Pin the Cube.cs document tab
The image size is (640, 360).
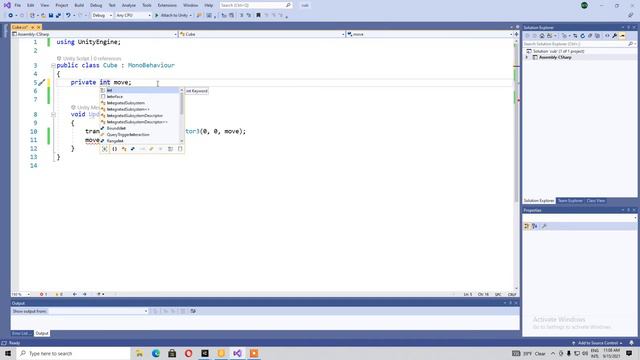[x=33, y=27]
